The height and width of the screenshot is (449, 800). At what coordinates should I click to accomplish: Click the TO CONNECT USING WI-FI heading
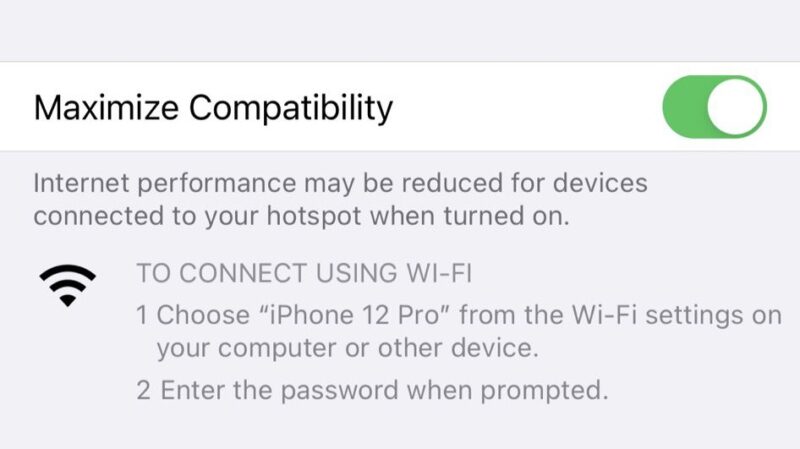(x=304, y=273)
